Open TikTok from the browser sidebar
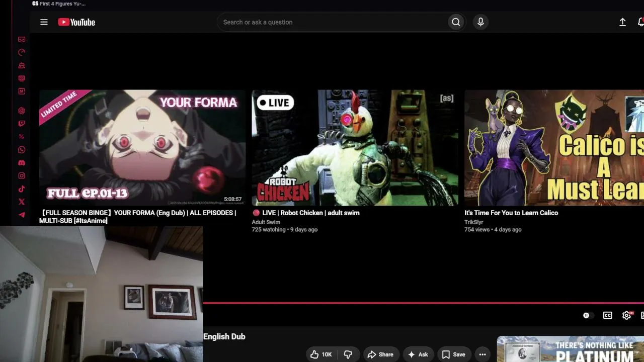 point(22,189)
